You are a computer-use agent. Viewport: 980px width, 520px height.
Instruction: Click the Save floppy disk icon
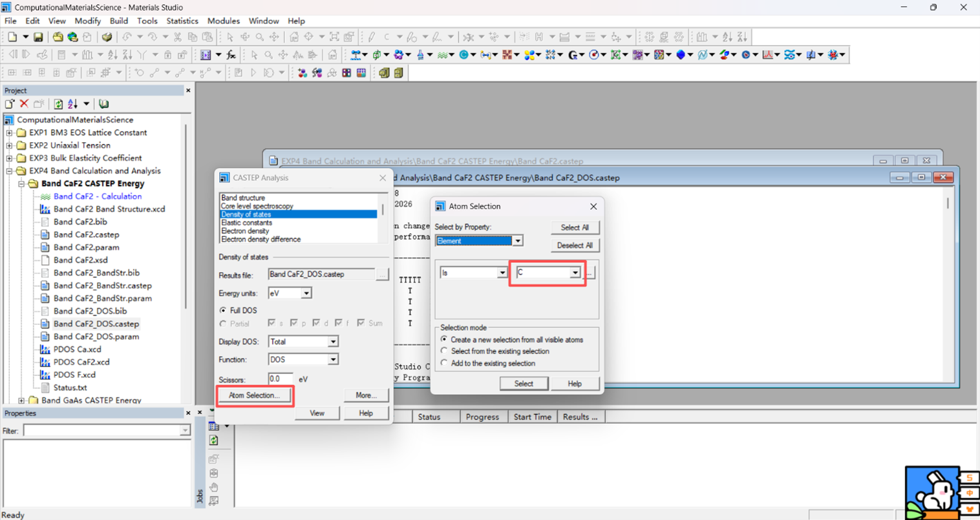point(38,37)
